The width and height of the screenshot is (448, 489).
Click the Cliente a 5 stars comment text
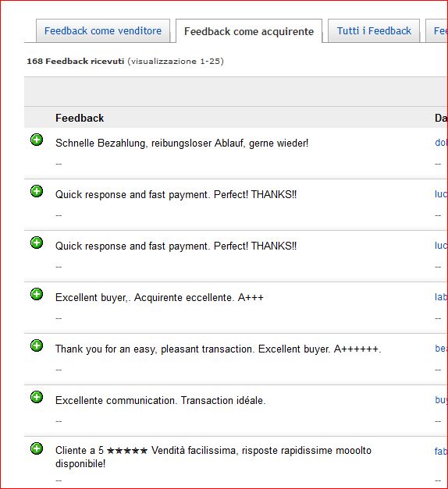click(x=213, y=457)
